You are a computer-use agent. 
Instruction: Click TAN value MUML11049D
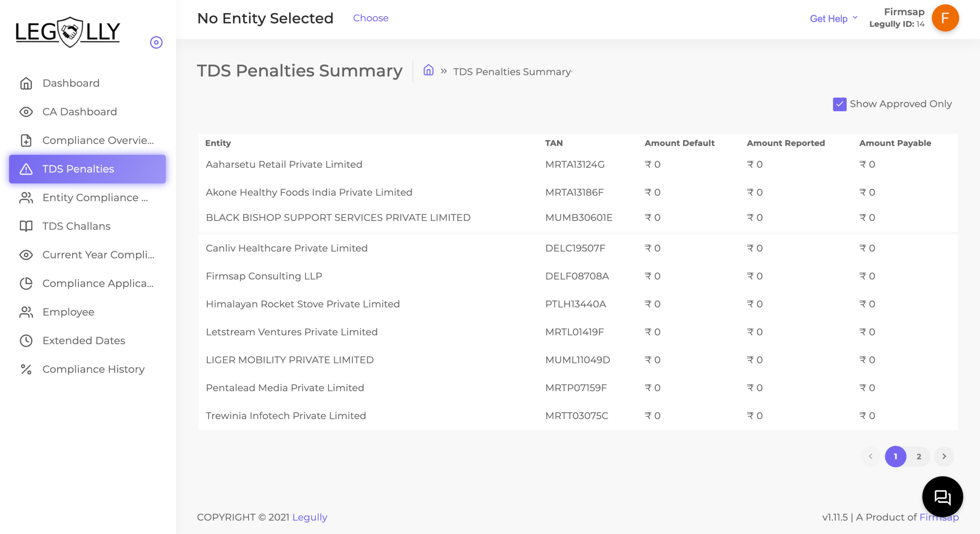coord(578,360)
